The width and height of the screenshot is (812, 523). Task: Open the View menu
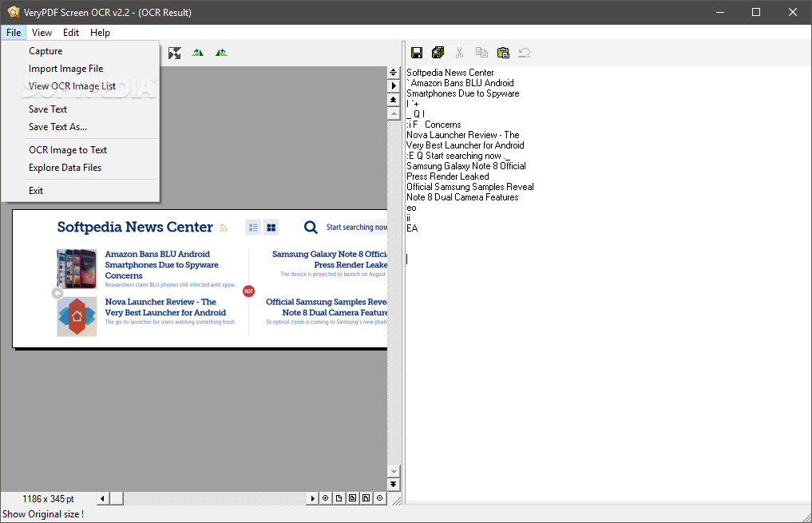[x=42, y=33]
